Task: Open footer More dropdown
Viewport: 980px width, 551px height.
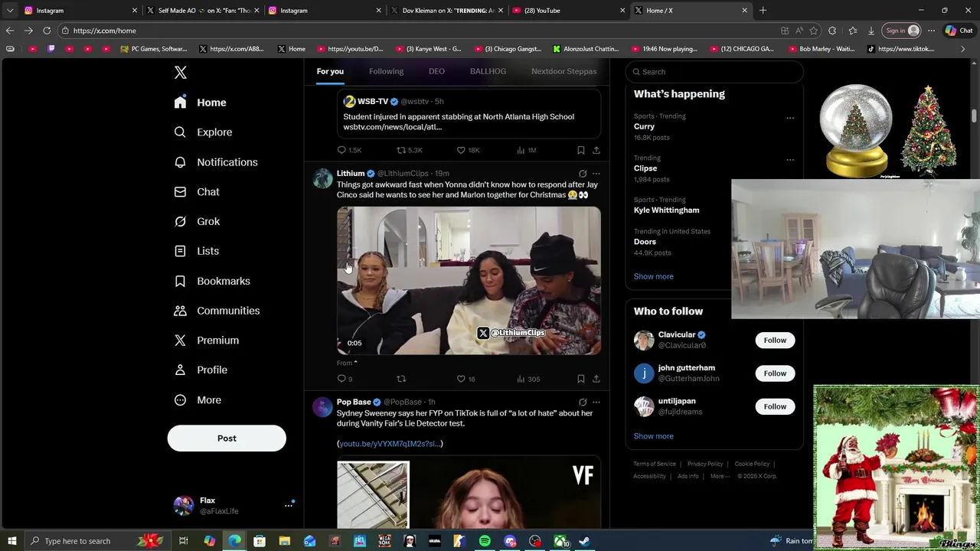Action: (720, 476)
